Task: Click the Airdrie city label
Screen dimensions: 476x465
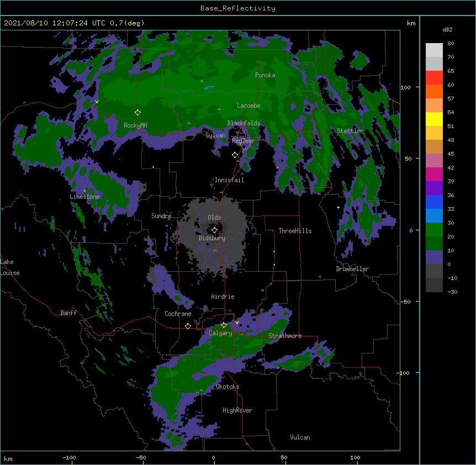Action: (x=223, y=297)
